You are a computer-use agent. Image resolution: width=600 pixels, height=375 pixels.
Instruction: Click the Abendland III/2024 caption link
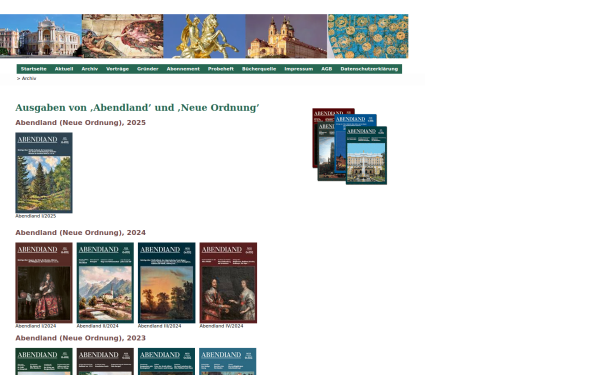pyautogui.click(x=160, y=326)
